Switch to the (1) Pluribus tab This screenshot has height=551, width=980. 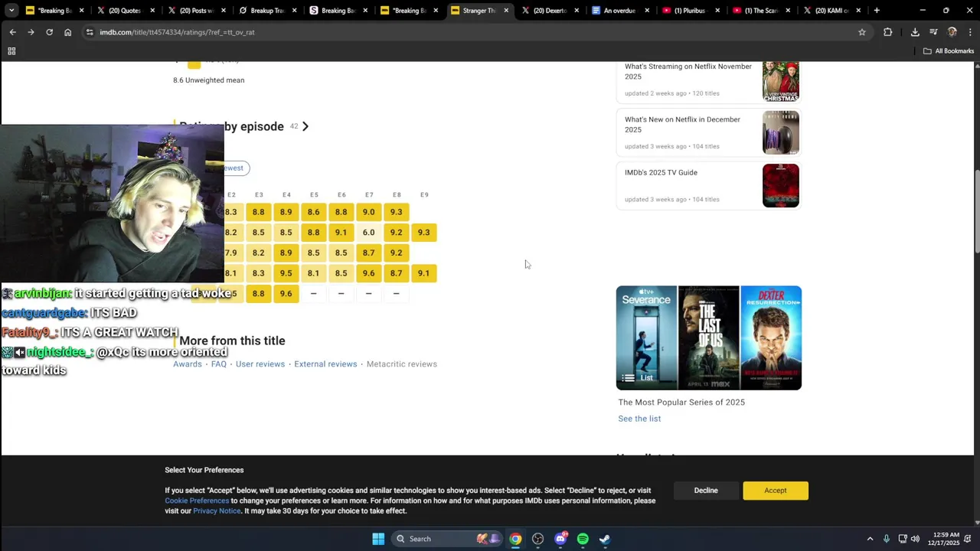[x=691, y=11]
